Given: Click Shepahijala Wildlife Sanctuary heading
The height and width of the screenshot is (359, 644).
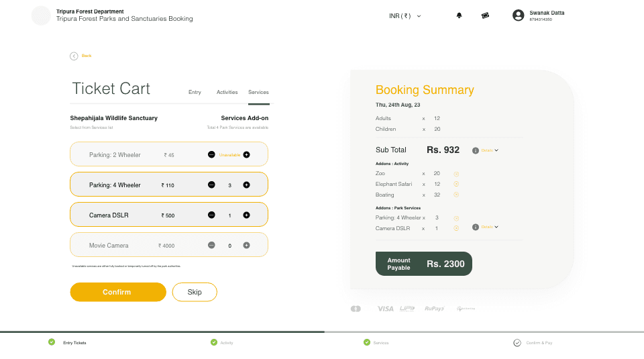Looking at the screenshot, I should coord(114,118).
